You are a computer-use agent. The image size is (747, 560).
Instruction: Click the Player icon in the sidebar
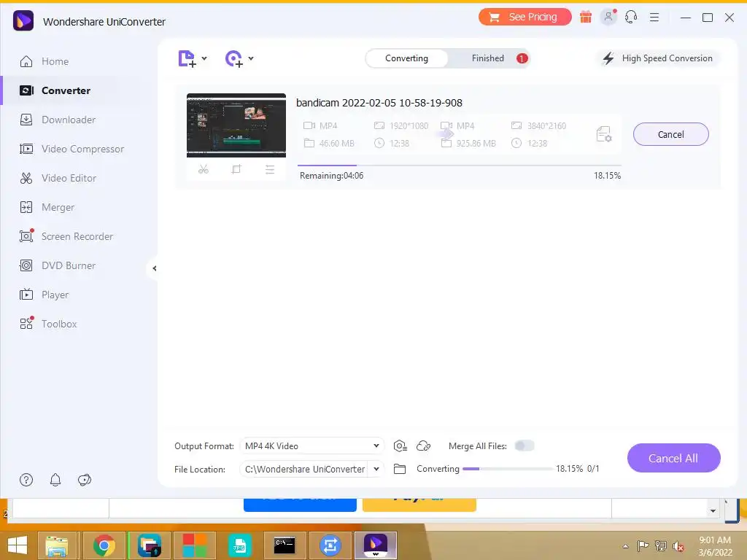[x=26, y=295]
